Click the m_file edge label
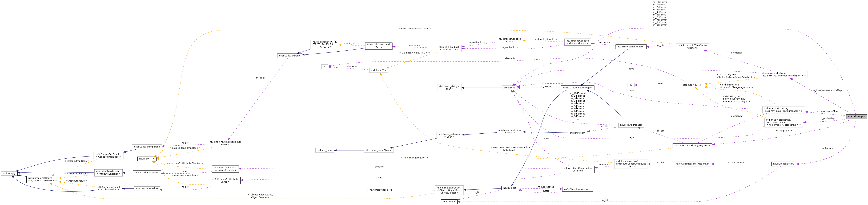This screenshot has width=868, height=205. 604,127
